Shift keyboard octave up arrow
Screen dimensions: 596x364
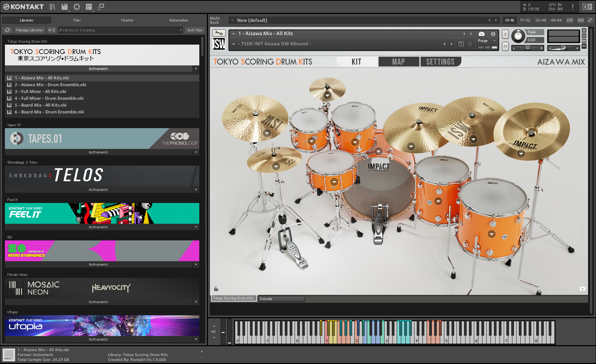coord(214,326)
